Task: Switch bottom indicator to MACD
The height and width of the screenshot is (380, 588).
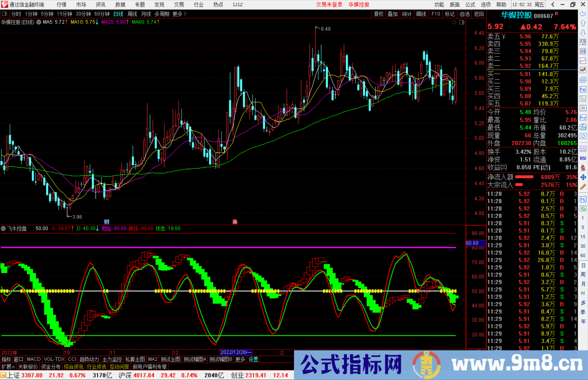Action: [x=33, y=359]
